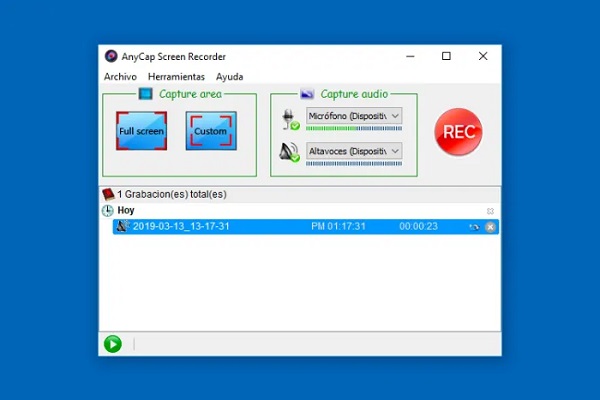
Task: Toggle the speaker capture icon
Action: [x=289, y=152]
